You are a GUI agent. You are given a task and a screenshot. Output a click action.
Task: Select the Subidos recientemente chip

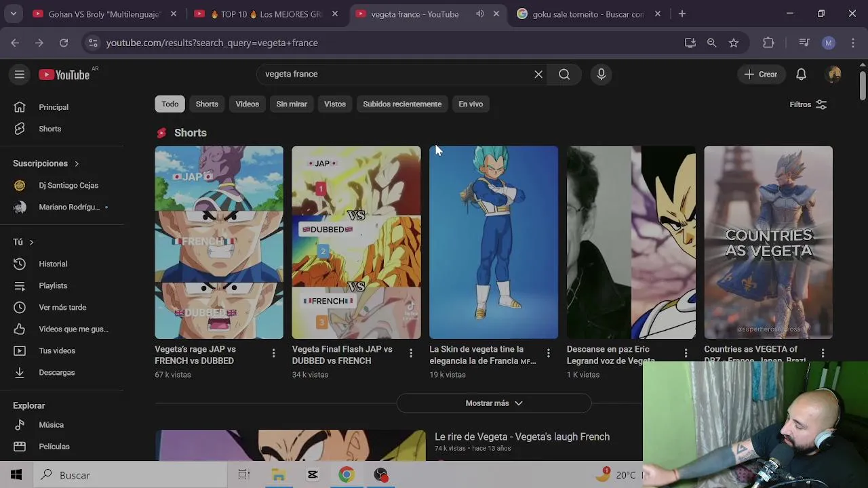[x=402, y=104]
